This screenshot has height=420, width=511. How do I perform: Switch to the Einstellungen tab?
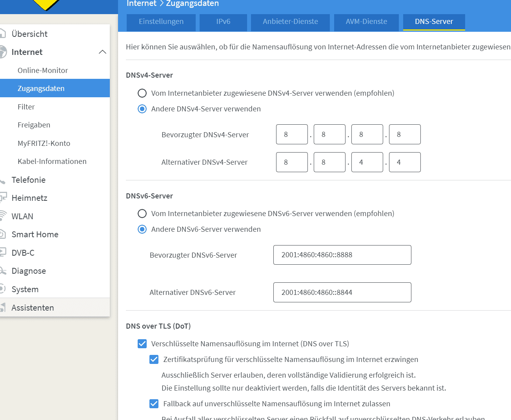pos(161,22)
